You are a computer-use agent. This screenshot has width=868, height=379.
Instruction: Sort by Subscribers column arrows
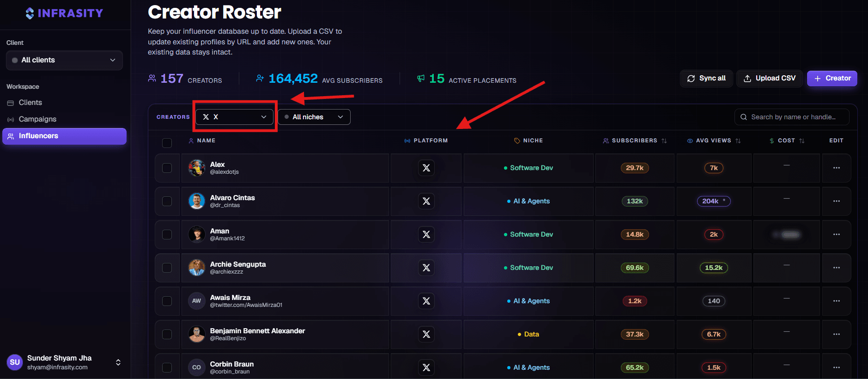point(664,141)
